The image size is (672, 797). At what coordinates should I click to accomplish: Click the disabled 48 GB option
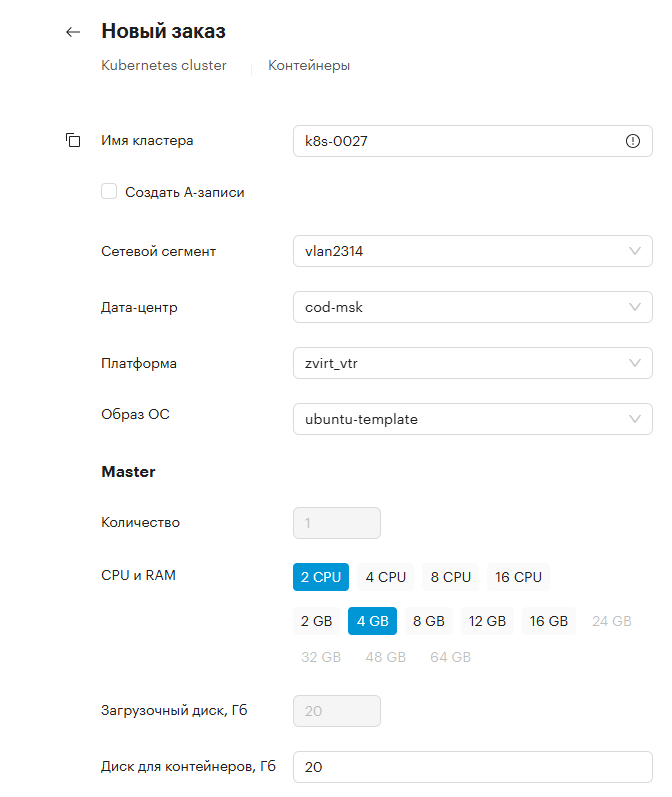(385, 657)
